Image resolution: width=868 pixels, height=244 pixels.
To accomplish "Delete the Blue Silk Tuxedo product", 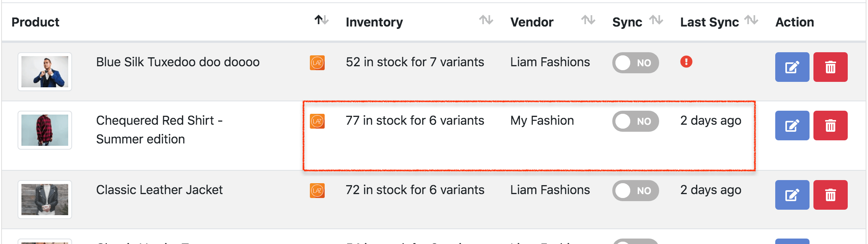I will 830,67.
